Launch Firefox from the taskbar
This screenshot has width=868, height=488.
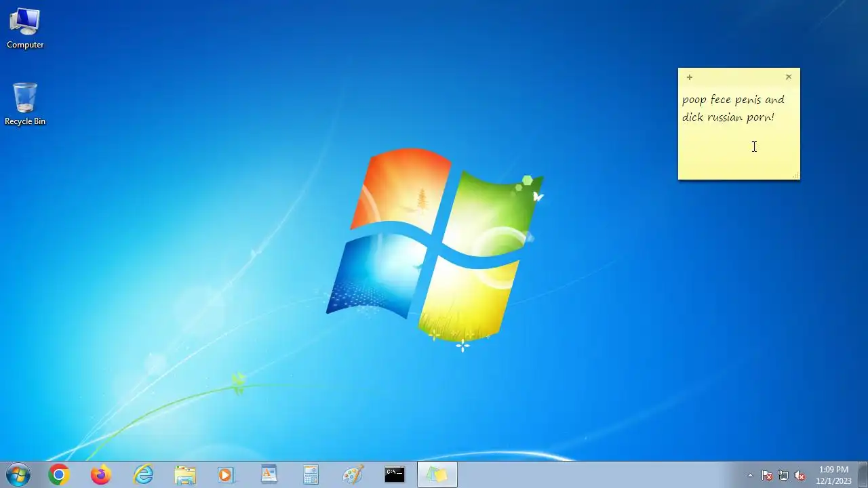click(x=101, y=475)
